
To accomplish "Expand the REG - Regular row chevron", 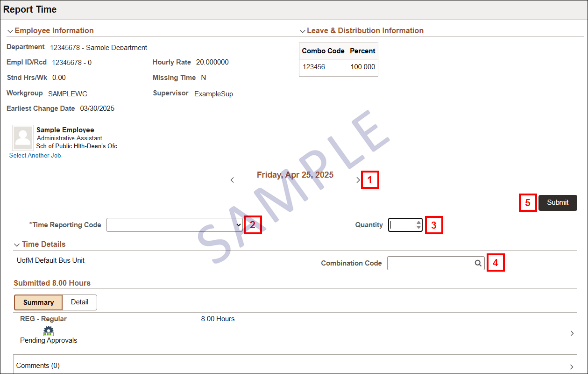I will click(572, 333).
